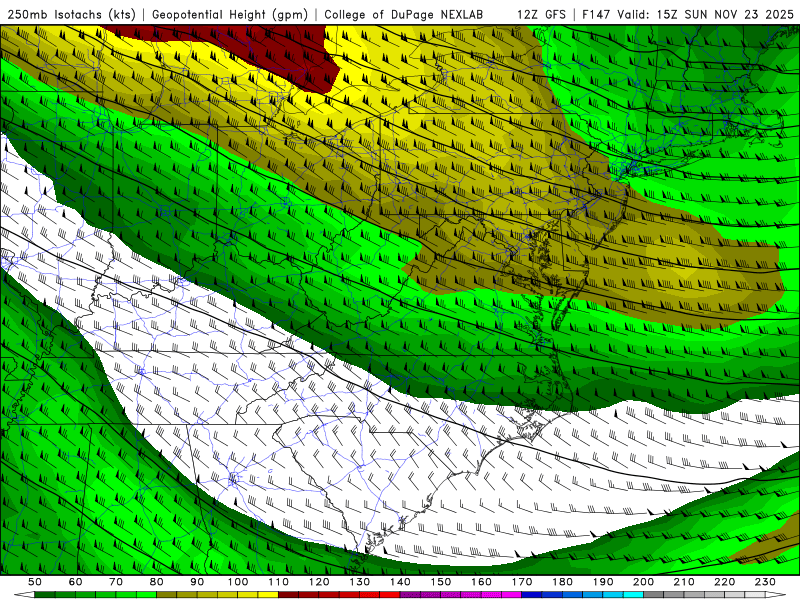Click the darkest green swatch starting the color bar
Screen dimensions: 800x600
[x=44, y=594]
